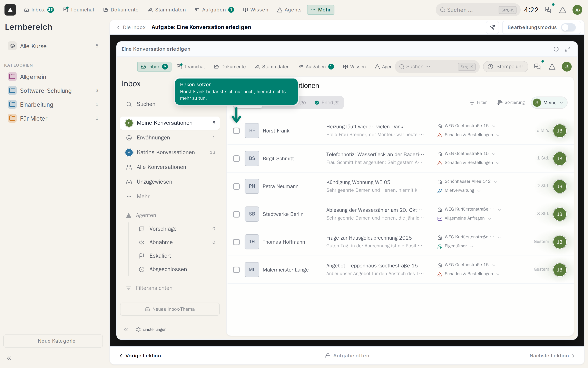Screen dimensions: 588x368
Task: Open the Meine assignee dropdown
Action: tap(549, 102)
